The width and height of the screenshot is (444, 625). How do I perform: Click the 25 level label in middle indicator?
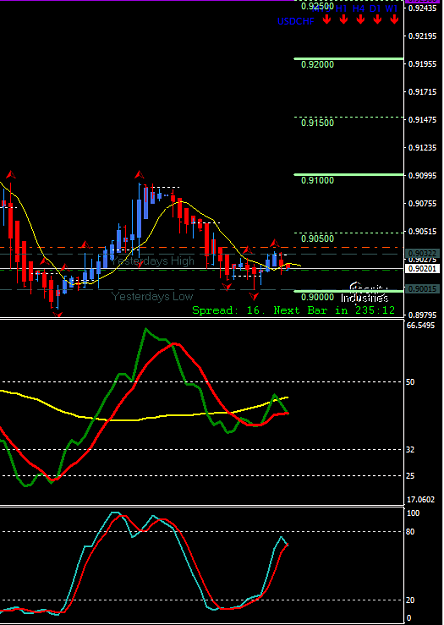pos(411,476)
